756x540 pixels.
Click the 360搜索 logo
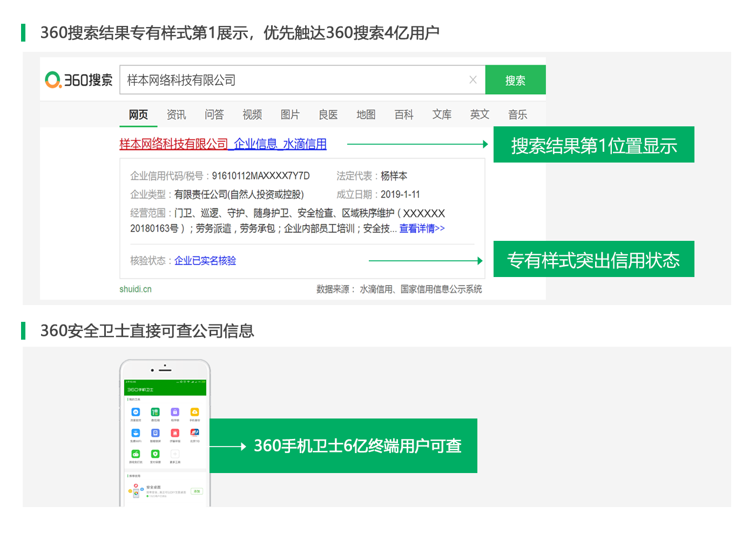[x=79, y=80]
